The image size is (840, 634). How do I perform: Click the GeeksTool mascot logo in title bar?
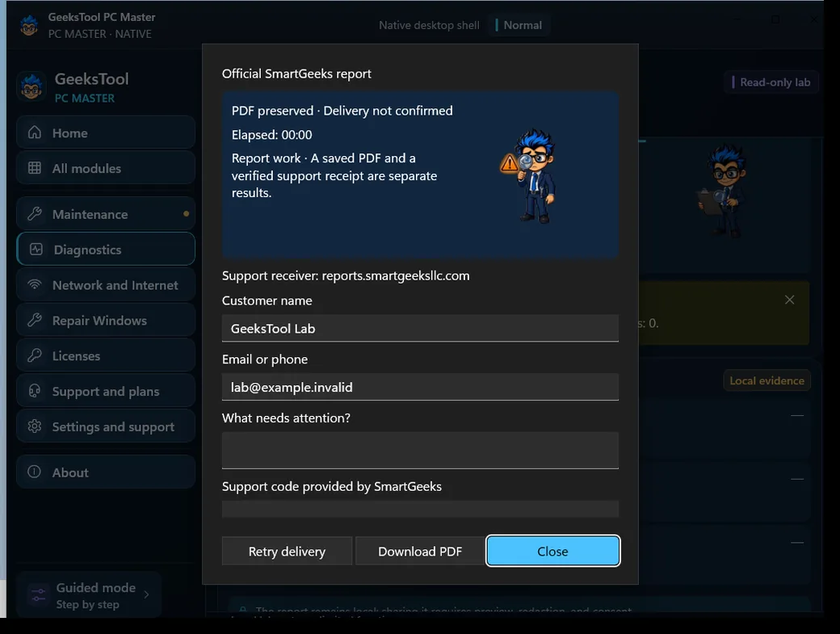point(29,25)
